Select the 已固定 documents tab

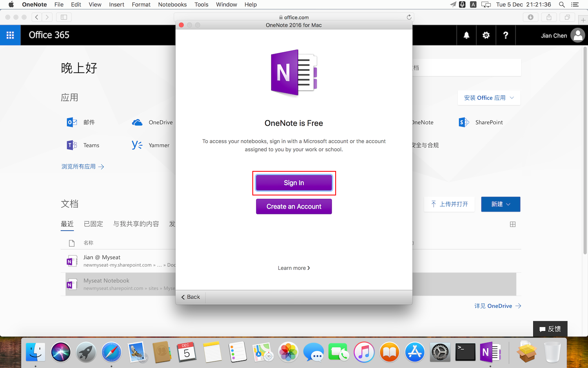pos(94,224)
